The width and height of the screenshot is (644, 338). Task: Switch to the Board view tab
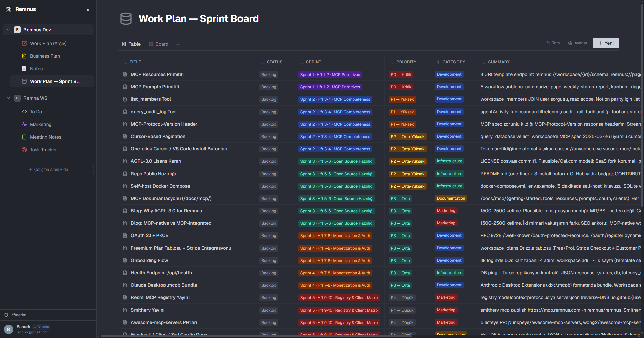pos(159,44)
